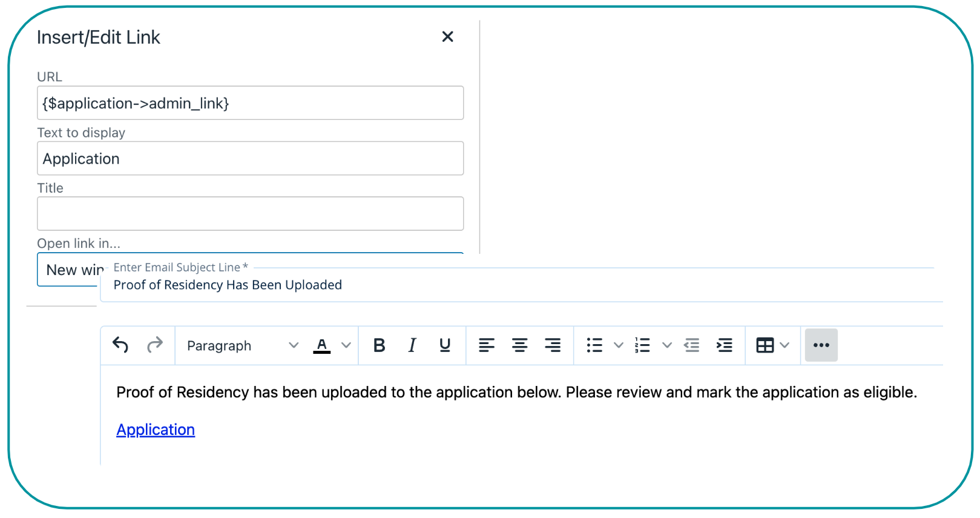Align text to the left
The height and width of the screenshot is (518, 980).
coord(487,345)
